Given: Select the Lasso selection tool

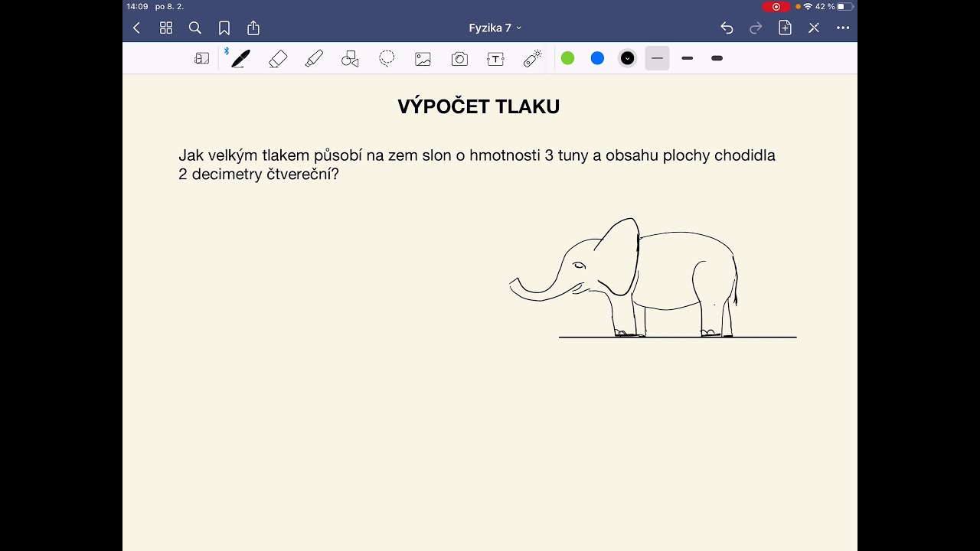Looking at the screenshot, I should point(387,58).
